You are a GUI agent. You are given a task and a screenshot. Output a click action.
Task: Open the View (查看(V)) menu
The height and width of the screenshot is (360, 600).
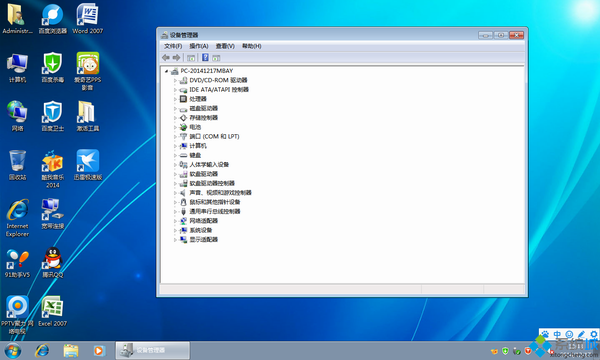coord(225,46)
